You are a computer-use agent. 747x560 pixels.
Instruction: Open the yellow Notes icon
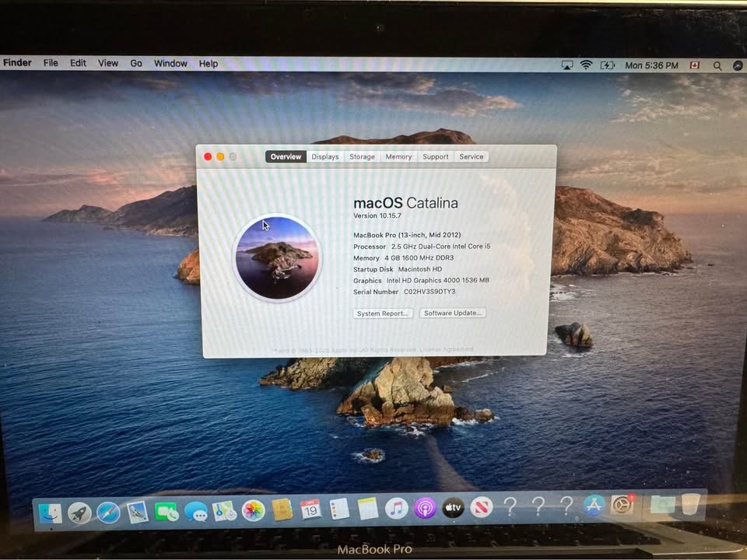coord(368,509)
